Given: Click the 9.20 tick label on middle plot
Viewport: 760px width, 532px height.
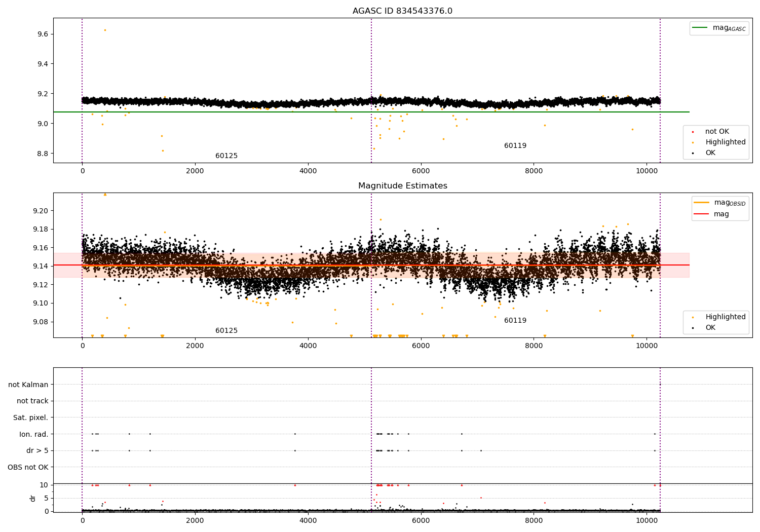Looking at the screenshot, I should [40, 211].
